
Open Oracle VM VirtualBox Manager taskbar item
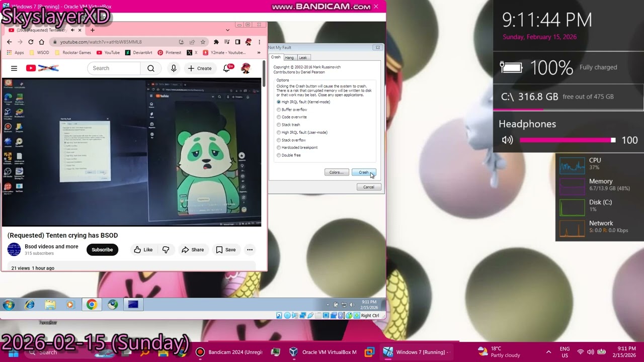point(323,352)
